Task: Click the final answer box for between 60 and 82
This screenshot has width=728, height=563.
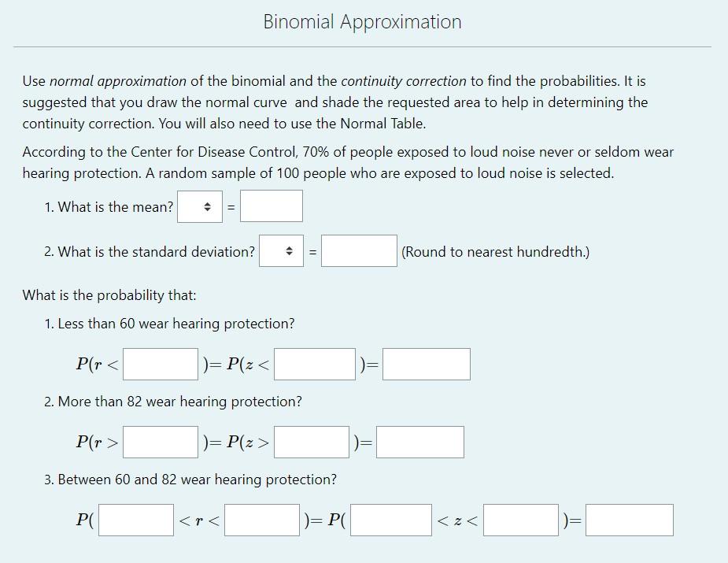Action: (629, 519)
